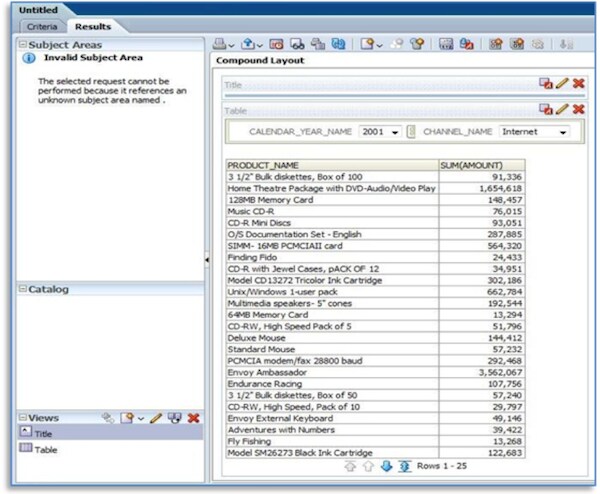
Task: Click the 'Unix/Windows 1-user pack' cell
Action: [332, 292]
